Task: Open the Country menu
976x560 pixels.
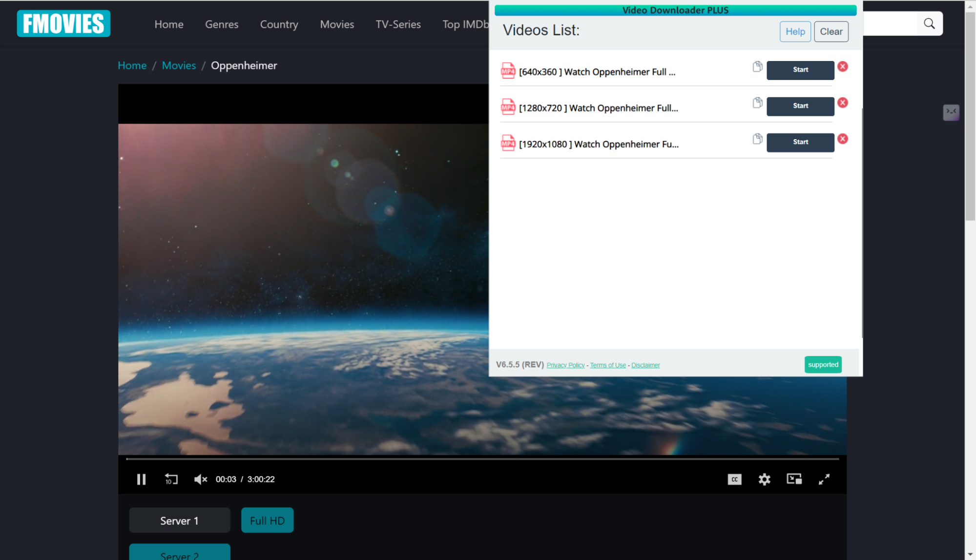Action: point(279,24)
